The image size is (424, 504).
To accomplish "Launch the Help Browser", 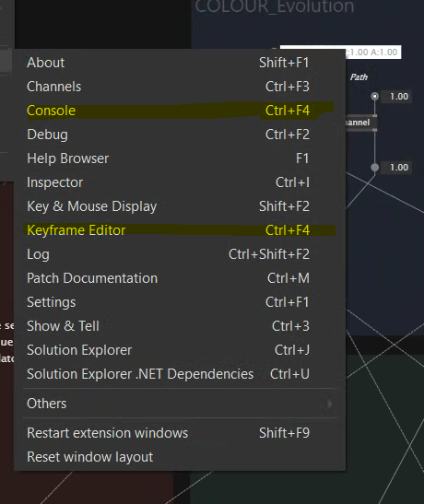I will [x=180, y=158].
